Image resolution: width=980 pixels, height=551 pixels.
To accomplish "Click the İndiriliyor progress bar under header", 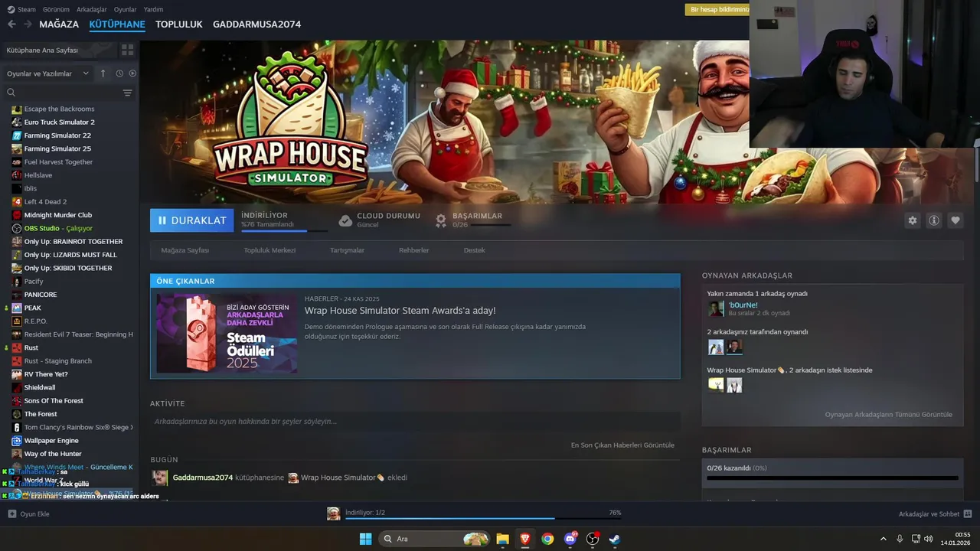I will (x=284, y=230).
